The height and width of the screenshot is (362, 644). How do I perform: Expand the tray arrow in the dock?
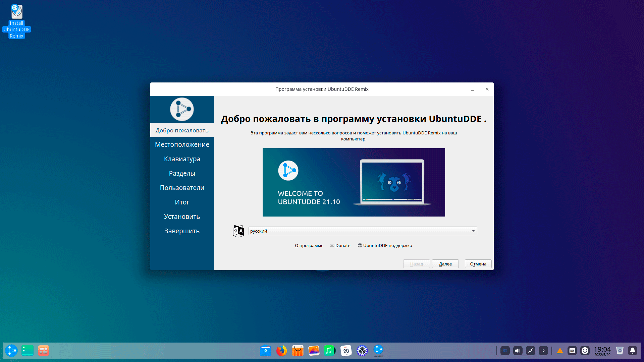point(543,351)
